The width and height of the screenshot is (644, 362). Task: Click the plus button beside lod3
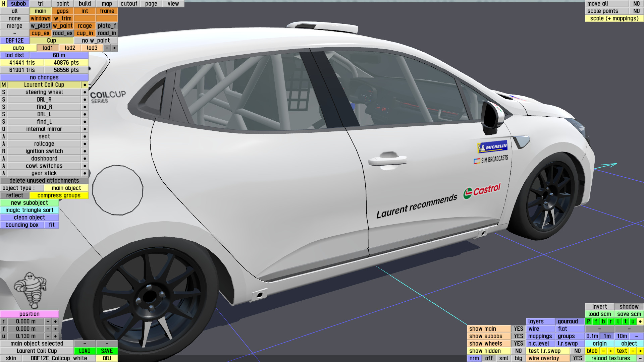point(114,48)
